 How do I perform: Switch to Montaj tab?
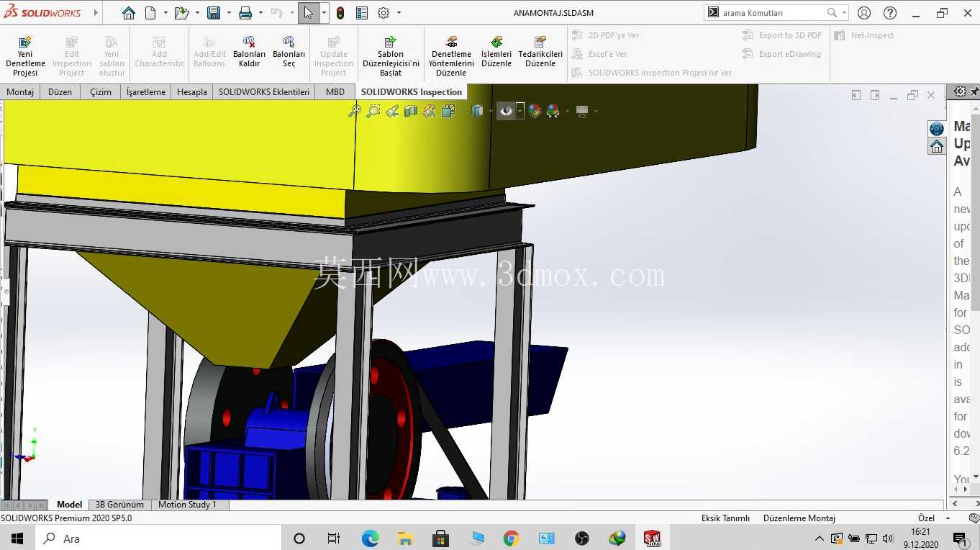click(20, 91)
